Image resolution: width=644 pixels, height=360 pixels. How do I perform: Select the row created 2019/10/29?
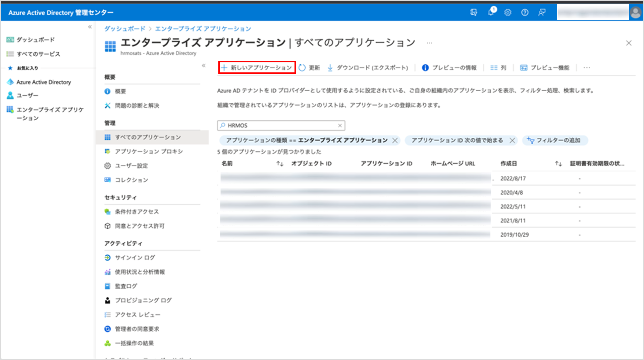point(427,235)
